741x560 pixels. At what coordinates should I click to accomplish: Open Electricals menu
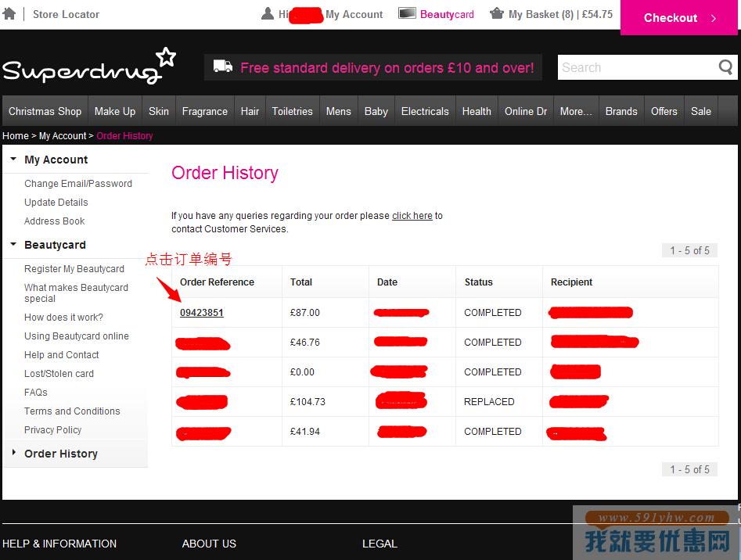[x=425, y=111]
